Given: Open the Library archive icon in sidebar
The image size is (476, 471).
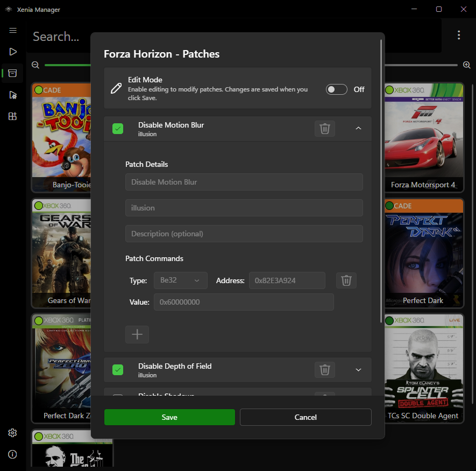Looking at the screenshot, I should click(13, 73).
